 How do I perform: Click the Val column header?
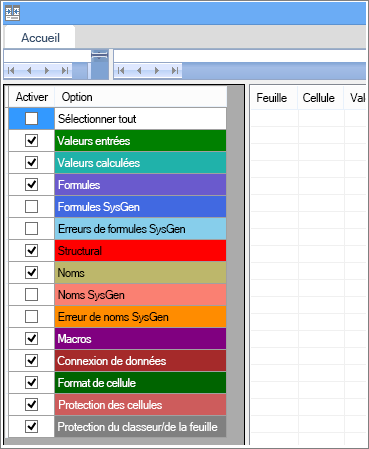pyautogui.click(x=356, y=98)
